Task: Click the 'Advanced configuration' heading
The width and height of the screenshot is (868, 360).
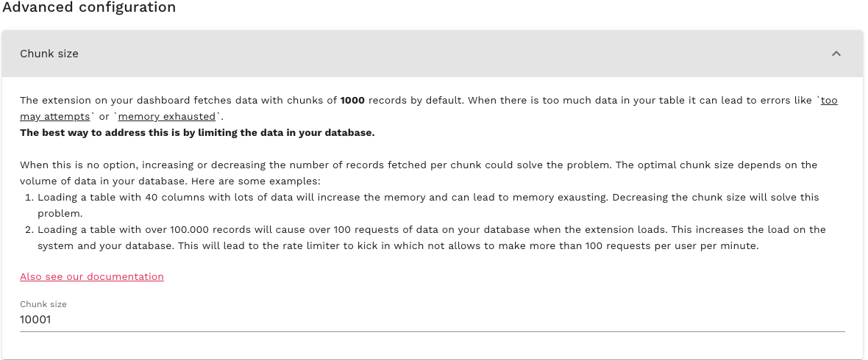Action: coord(90,8)
